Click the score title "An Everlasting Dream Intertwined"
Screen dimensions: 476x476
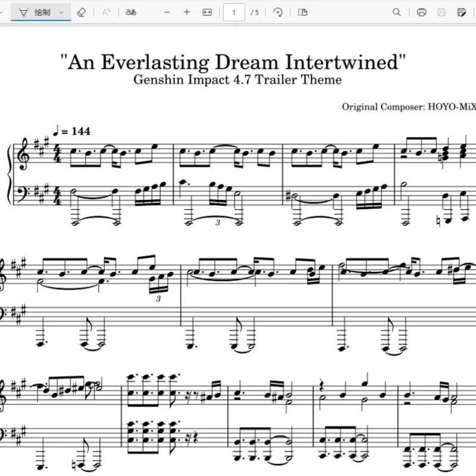click(233, 62)
